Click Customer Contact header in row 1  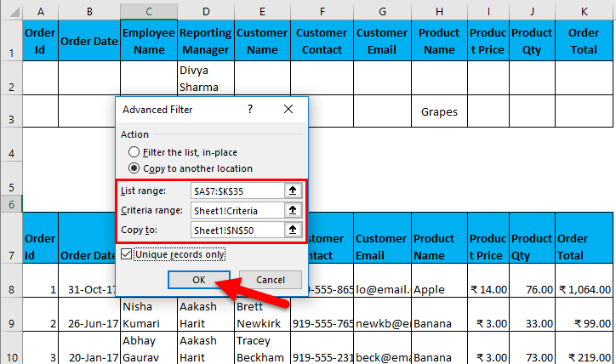(322, 41)
